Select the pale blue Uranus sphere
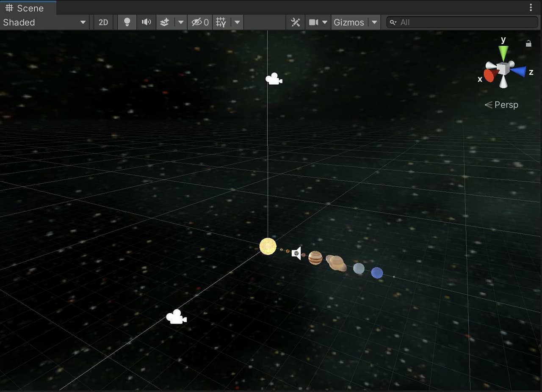 coord(359,268)
